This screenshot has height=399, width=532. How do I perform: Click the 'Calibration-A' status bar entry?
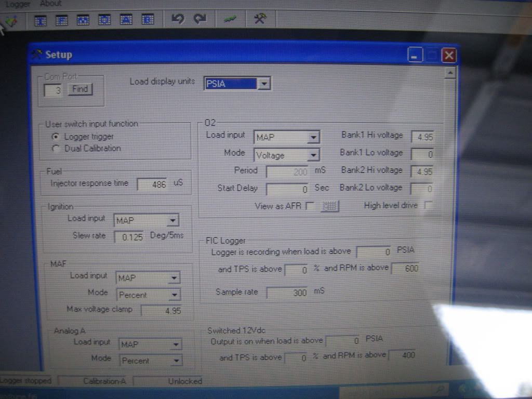tap(105, 381)
